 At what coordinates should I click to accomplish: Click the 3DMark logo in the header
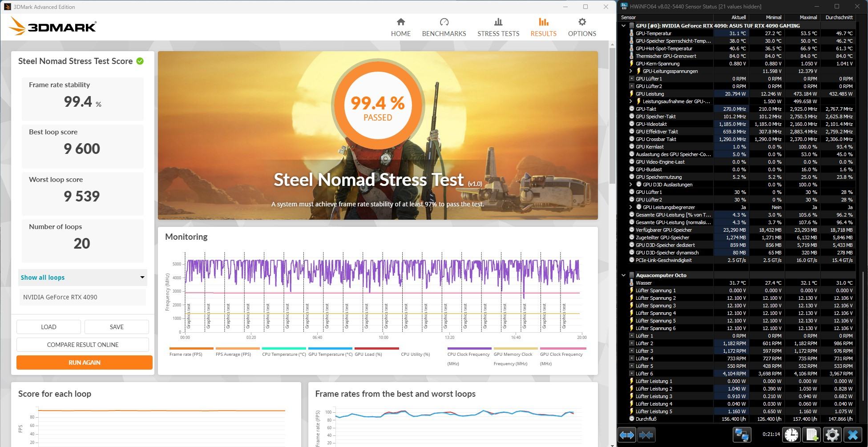(x=52, y=26)
